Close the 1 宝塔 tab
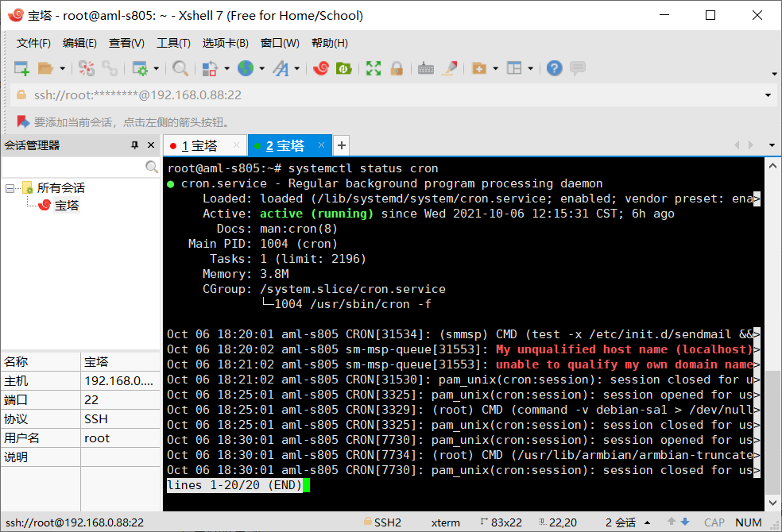Image resolution: width=782 pixels, height=532 pixels. (x=236, y=145)
